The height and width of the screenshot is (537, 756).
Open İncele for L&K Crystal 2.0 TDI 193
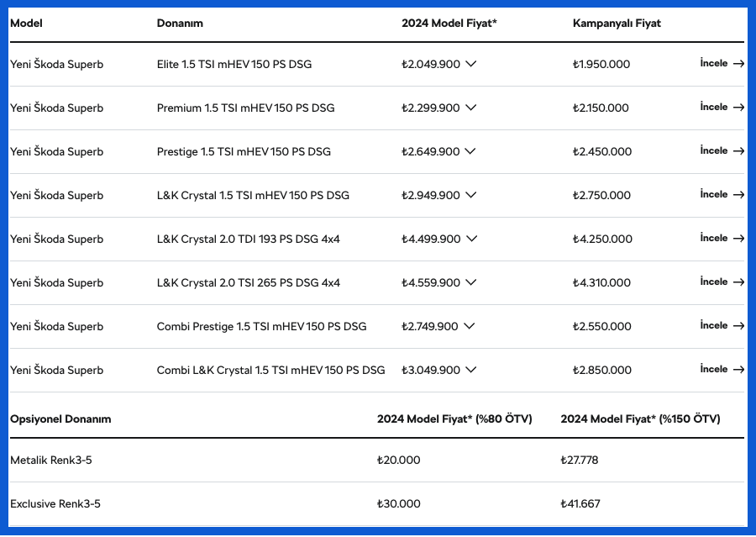tap(722, 238)
